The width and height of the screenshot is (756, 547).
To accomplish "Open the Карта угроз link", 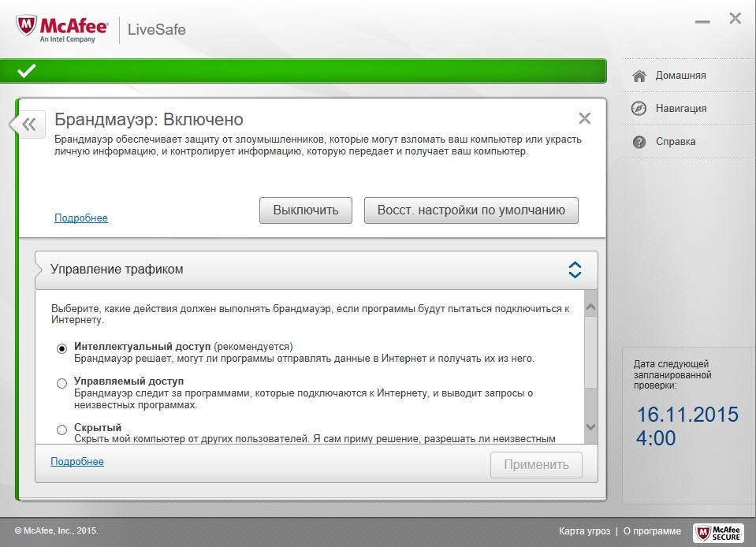I will (584, 531).
